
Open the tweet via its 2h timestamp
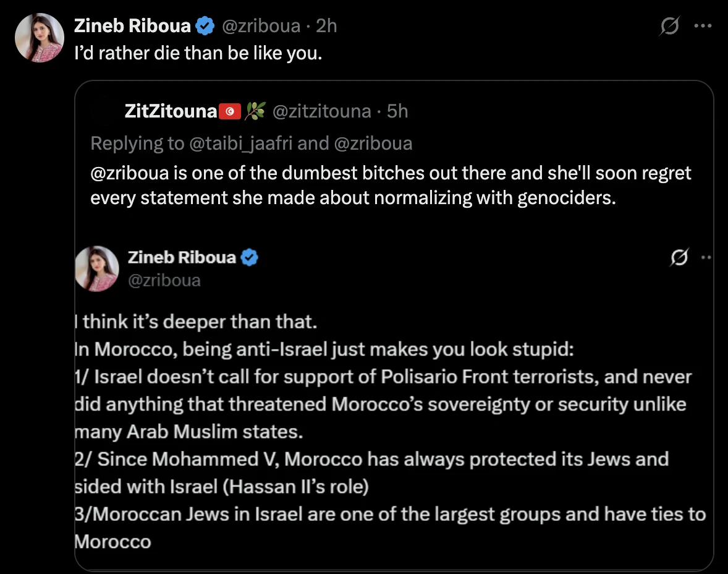pyautogui.click(x=326, y=25)
